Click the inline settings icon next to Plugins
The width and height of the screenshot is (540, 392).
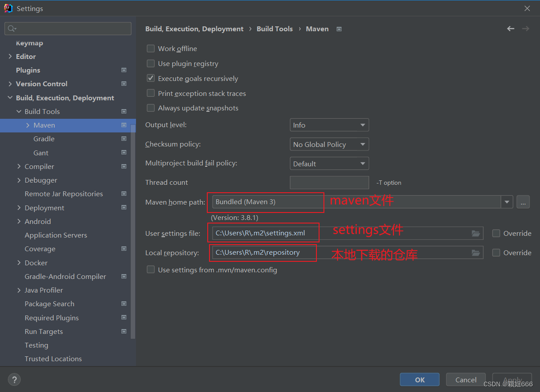coord(124,70)
